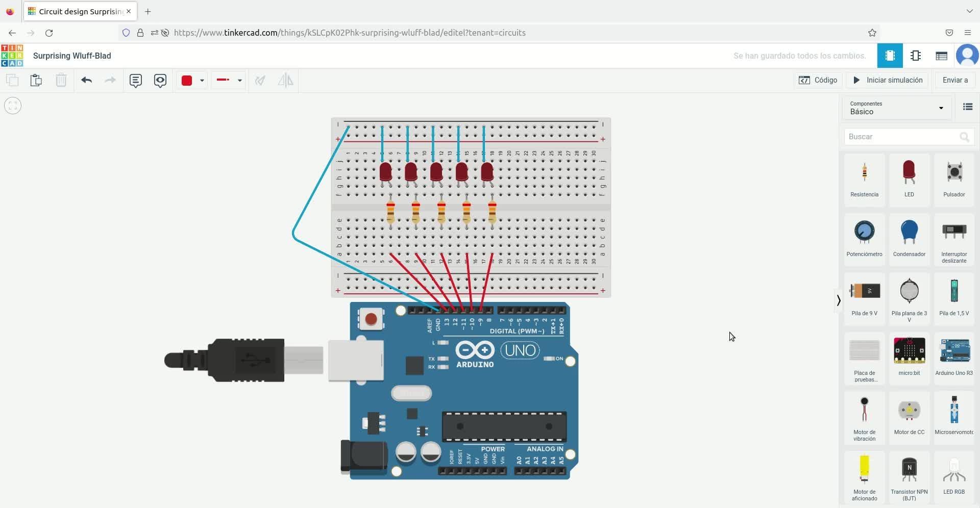980x508 pixels.
Task: Expand the wire color dropdown arrow
Action: 202,81
